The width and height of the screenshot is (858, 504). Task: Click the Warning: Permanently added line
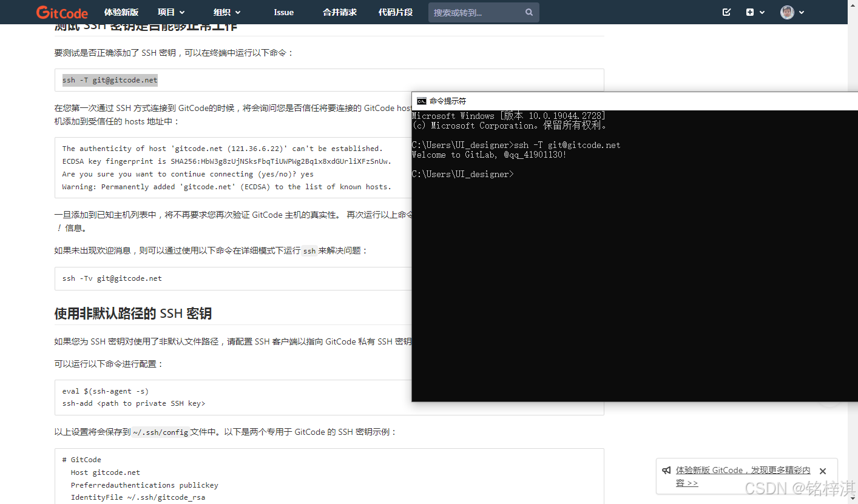tap(227, 187)
